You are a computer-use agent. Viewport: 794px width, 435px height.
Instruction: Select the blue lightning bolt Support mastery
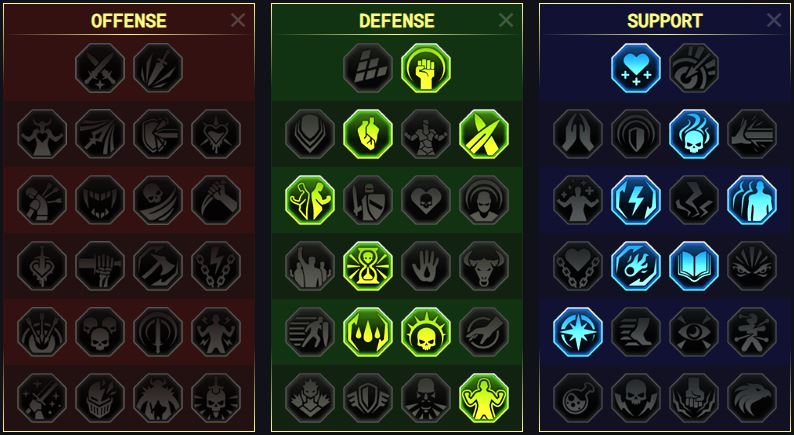(x=636, y=200)
